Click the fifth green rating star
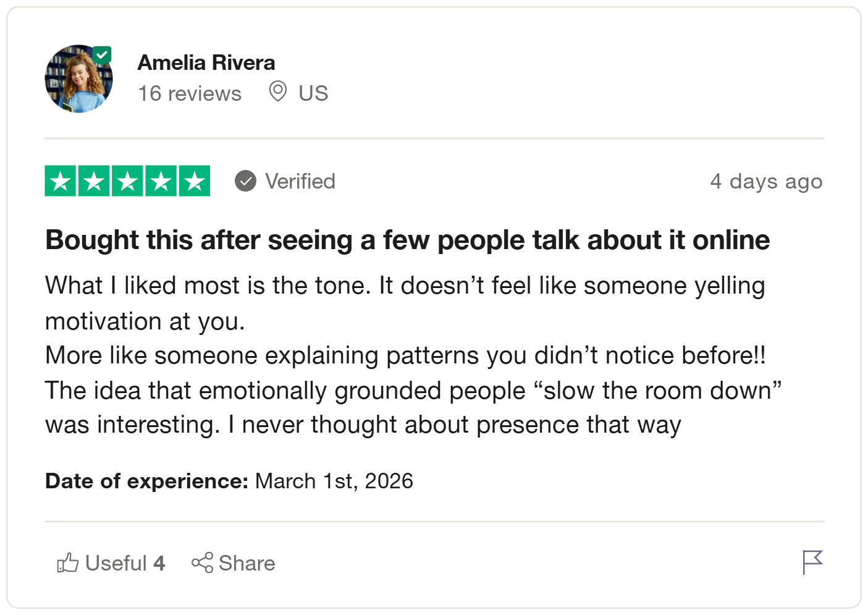Image resolution: width=868 pixels, height=615 pixels. (x=194, y=181)
